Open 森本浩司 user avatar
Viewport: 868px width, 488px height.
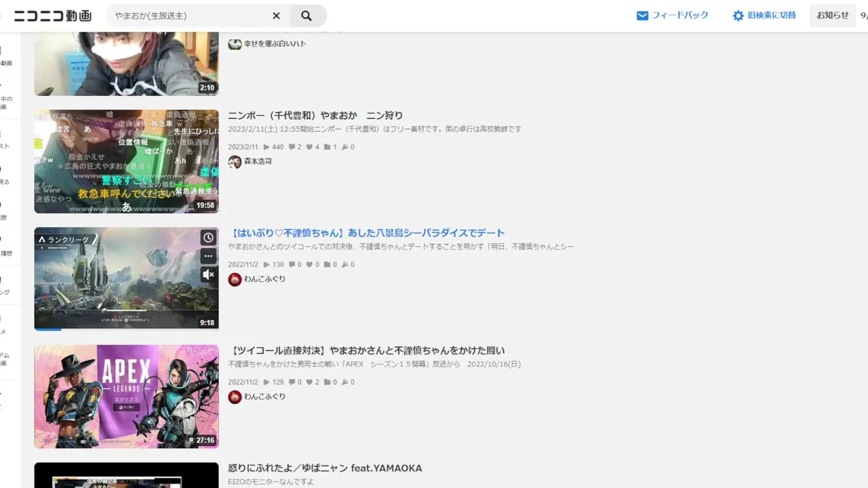coord(235,161)
